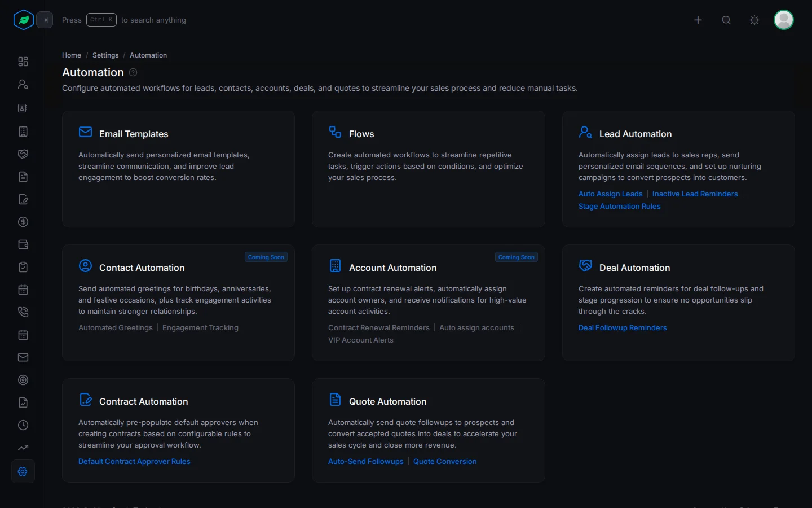Go to Settings breadcrumb
The image size is (812, 508).
(105, 55)
